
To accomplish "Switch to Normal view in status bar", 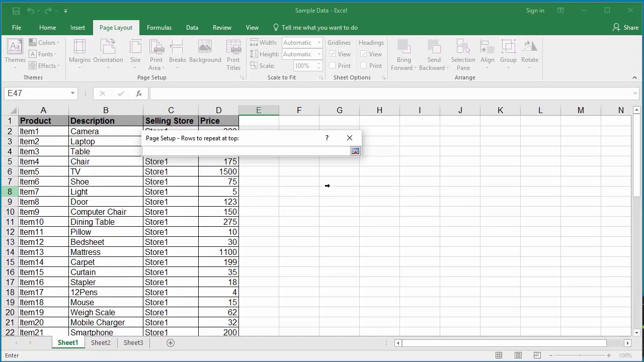I will click(499, 355).
